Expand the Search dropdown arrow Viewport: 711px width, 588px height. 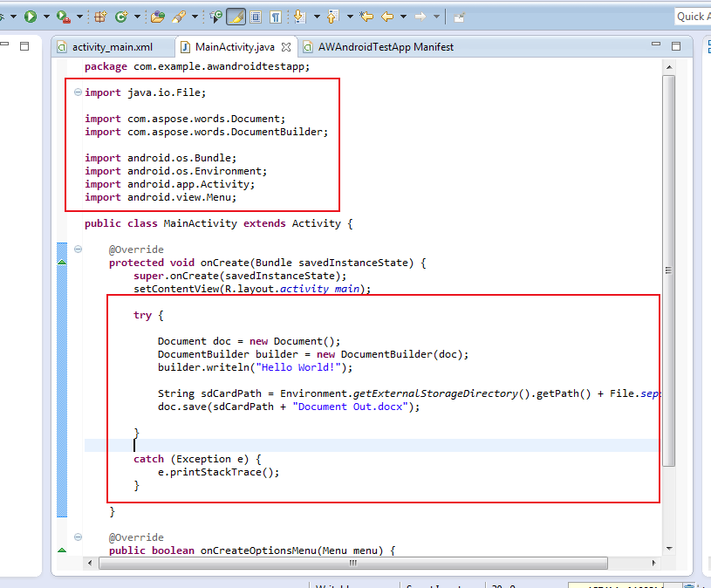[195, 17]
